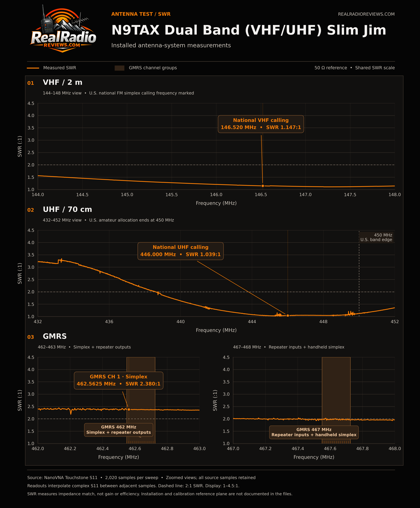
Task: Click the 02 section number
Action: click(31, 210)
